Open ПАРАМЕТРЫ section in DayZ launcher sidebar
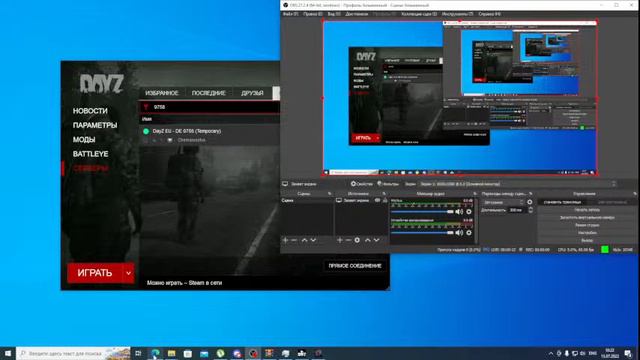The height and width of the screenshot is (360, 640). click(x=95, y=125)
